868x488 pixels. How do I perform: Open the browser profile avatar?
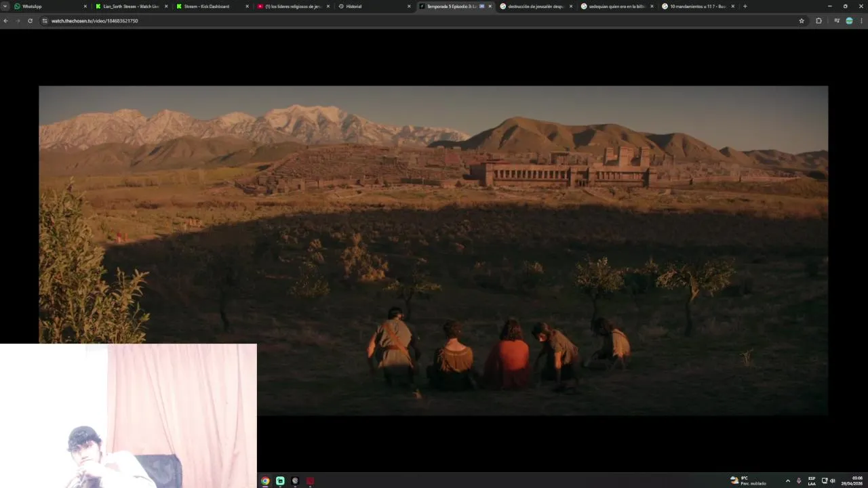pos(849,21)
